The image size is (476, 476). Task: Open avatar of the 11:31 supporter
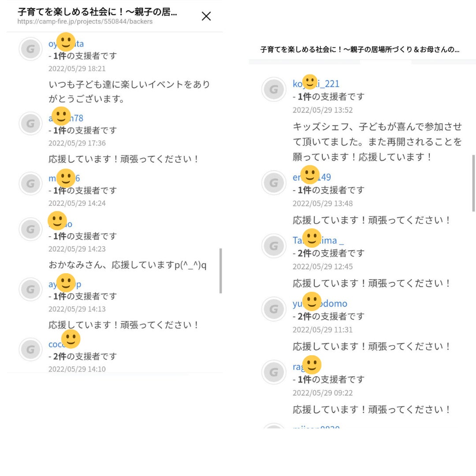click(x=274, y=309)
